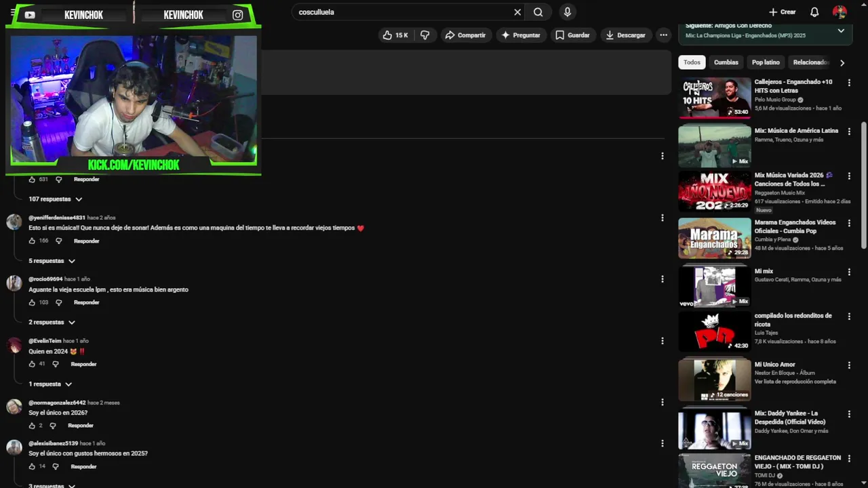This screenshot has width=868, height=488.
Task: Expand 1 respuesta replies
Action: click(50, 384)
